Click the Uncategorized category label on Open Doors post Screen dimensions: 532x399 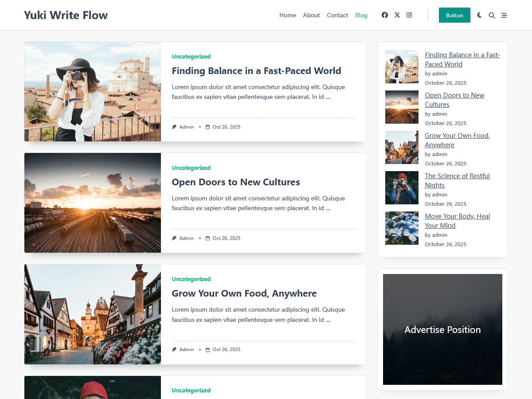pos(191,168)
